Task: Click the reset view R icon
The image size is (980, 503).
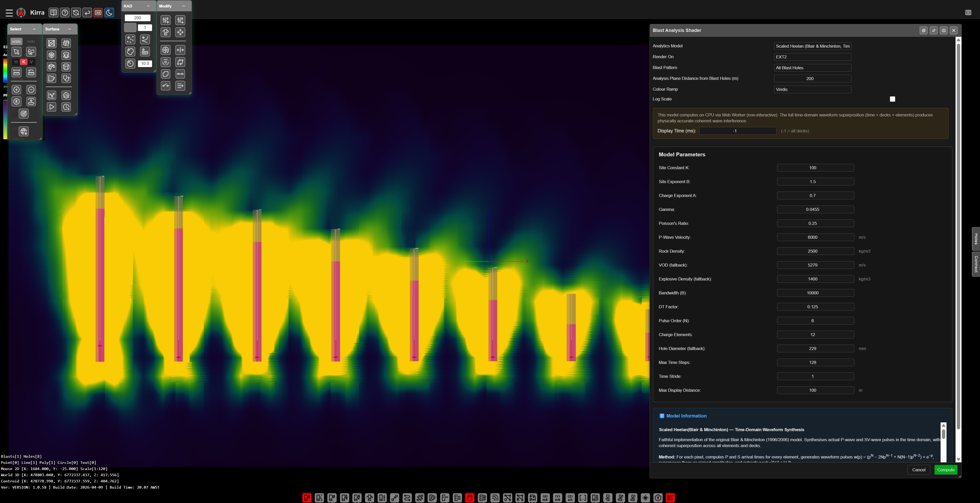Action: pyautogui.click(x=16, y=101)
